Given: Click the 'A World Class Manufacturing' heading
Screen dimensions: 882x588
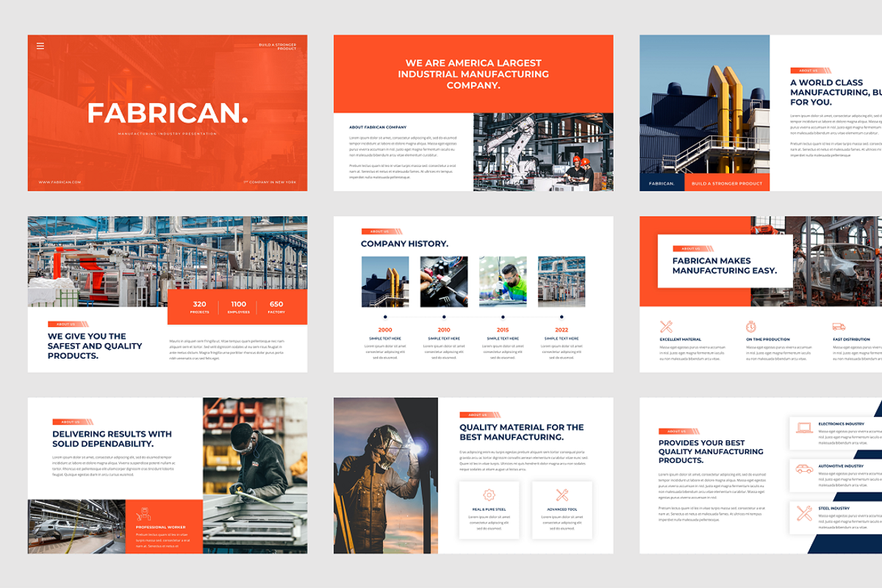Looking at the screenshot, I should click(x=836, y=93).
